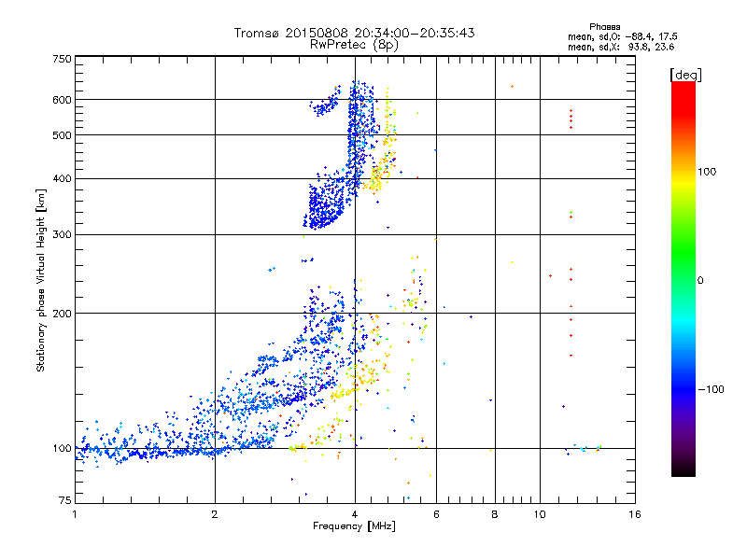The width and height of the screenshot is (747, 560).
Task: Click the y-axis tick label 300
Action: click(62, 235)
